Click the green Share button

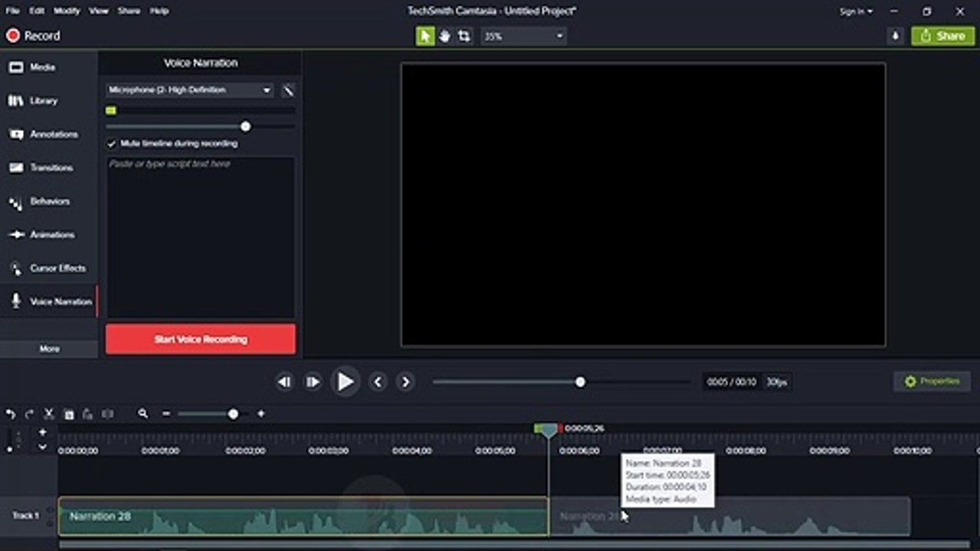pos(943,36)
